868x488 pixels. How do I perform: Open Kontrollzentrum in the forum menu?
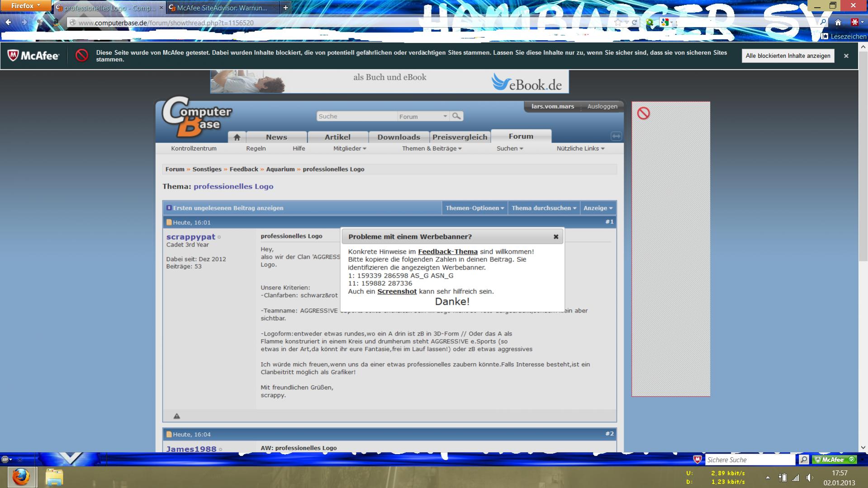194,148
